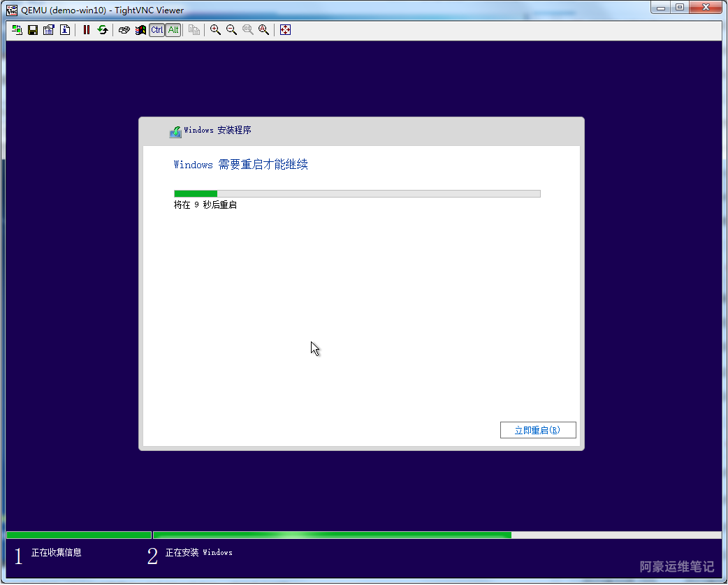Viewport: 728px width, 585px height.
Task: Click the 将在 9 秒后重启 countdown text
Action: pos(205,205)
